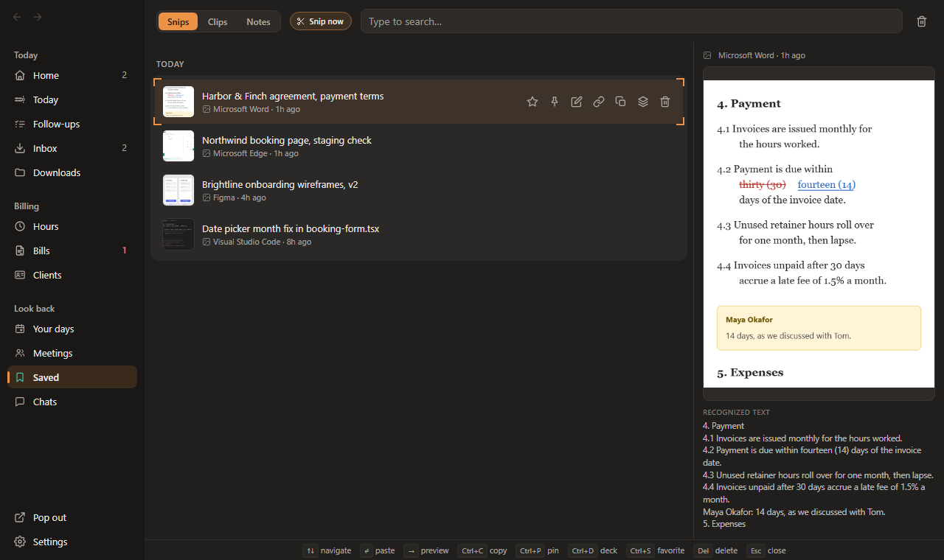Click Ctrl+S favorite shortcut hint
The height and width of the screenshot is (560, 944).
pos(655,550)
